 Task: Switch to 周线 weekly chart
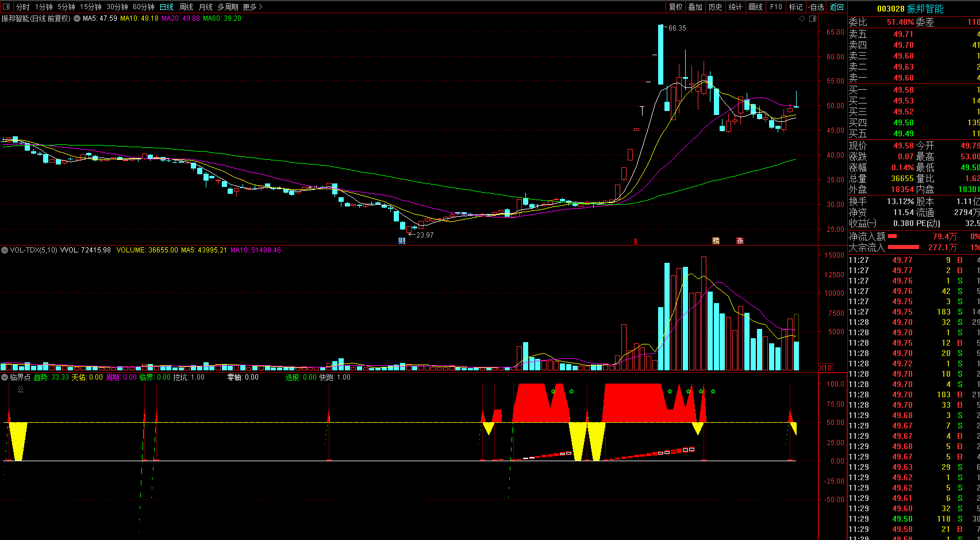pos(186,7)
